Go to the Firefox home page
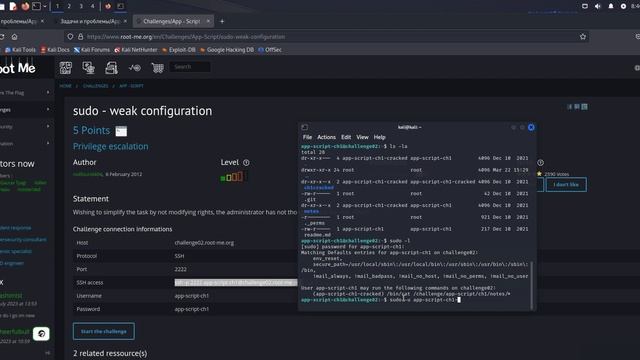Viewport: 640px width, 360px height. coord(14,37)
